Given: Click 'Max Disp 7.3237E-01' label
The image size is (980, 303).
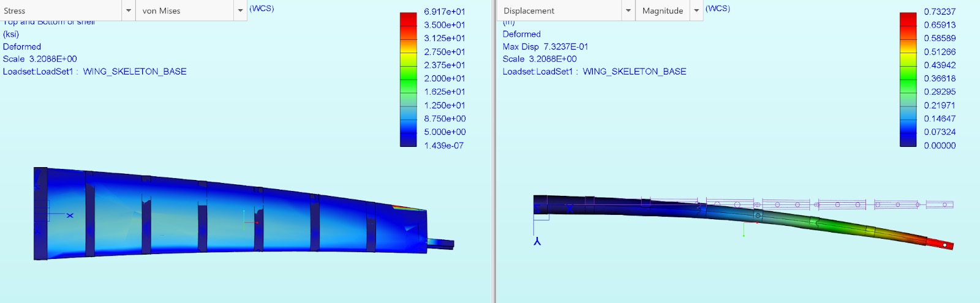Looking at the screenshot, I should pyautogui.click(x=545, y=47).
